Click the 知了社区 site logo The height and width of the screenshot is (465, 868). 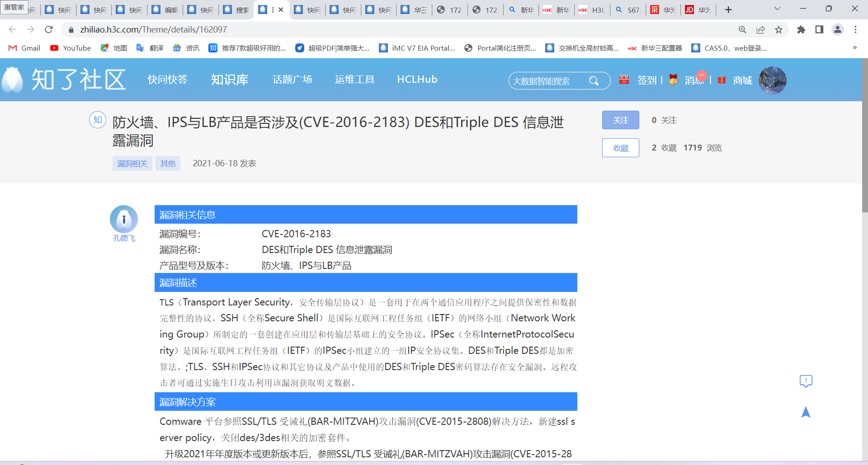(x=64, y=80)
